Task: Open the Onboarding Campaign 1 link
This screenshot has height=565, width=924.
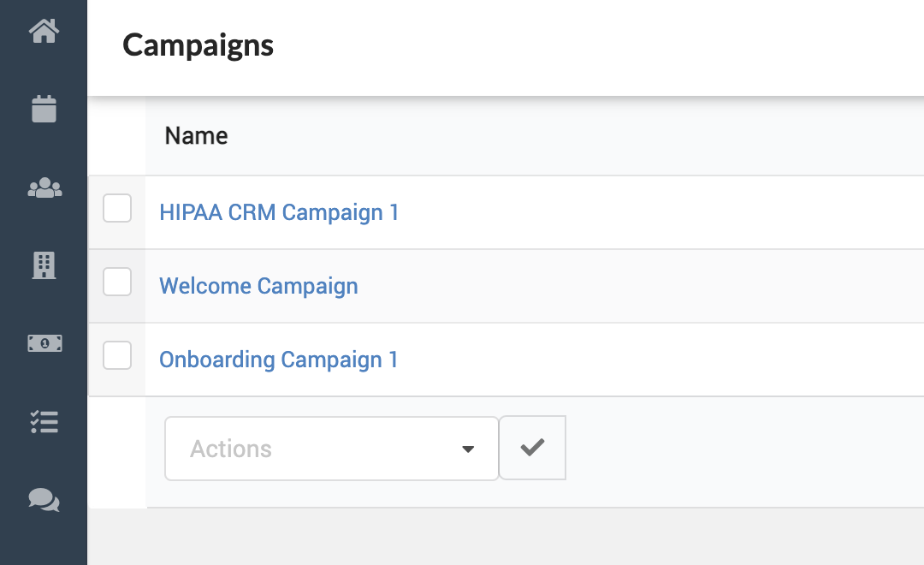Action: pyautogui.click(x=279, y=360)
